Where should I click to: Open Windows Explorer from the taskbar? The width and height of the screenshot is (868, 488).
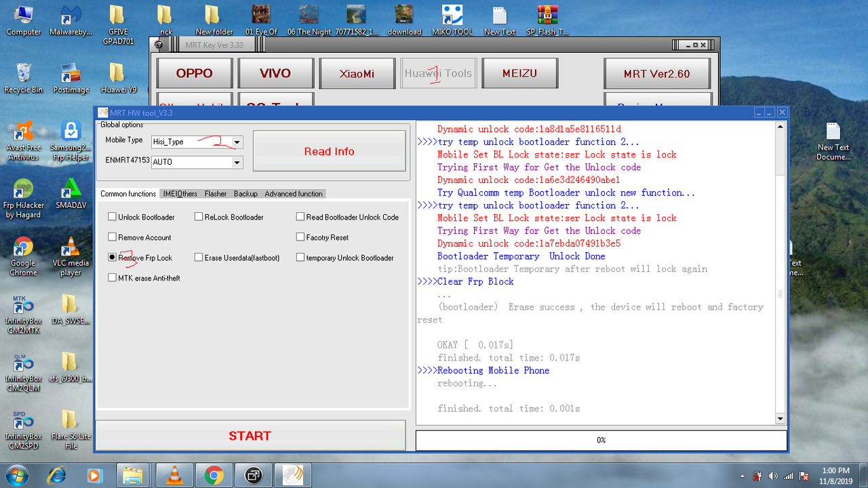click(134, 475)
